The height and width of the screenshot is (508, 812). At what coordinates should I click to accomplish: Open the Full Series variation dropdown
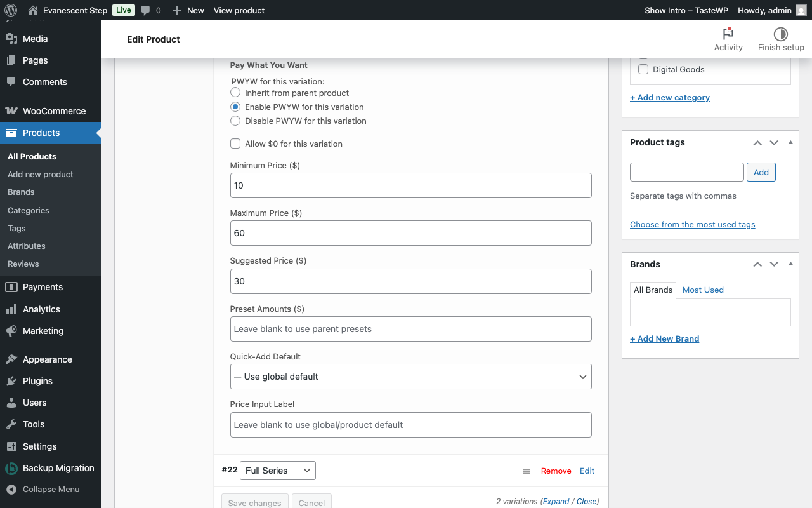278,471
